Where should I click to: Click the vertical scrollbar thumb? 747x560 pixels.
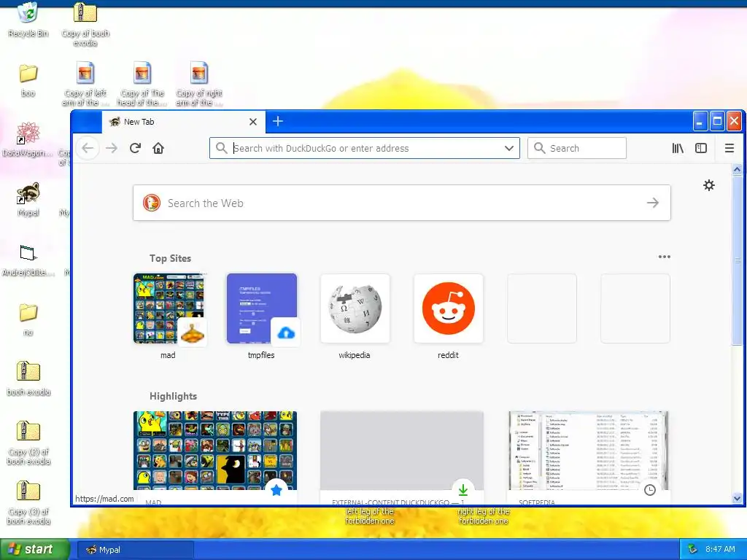click(x=737, y=260)
